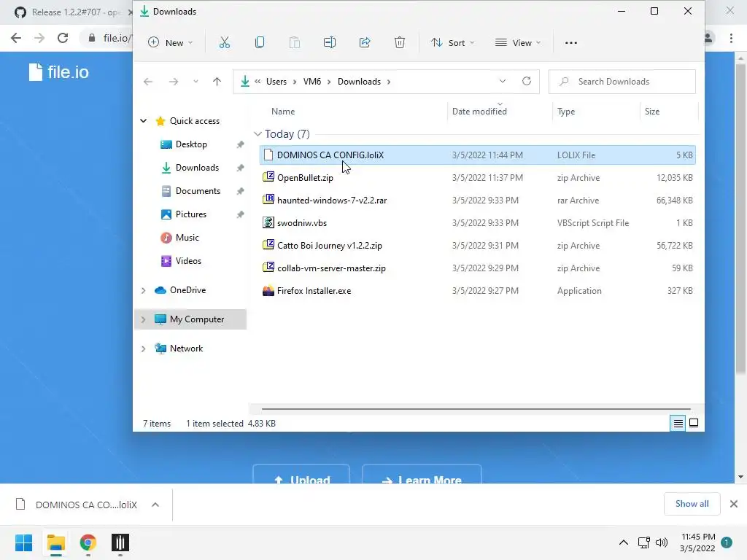Select swodniw.vbs file

[x=477, y=223]
